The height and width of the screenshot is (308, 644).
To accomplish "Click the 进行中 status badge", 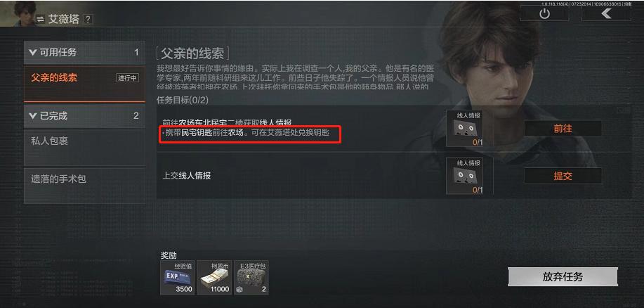I will [x=127, y=78].
